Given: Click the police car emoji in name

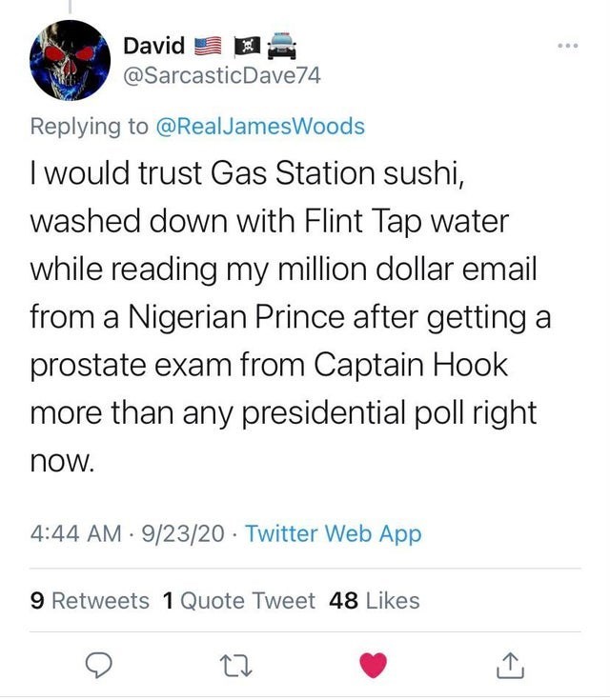Looking at the screenshot, I should (277, 44).
